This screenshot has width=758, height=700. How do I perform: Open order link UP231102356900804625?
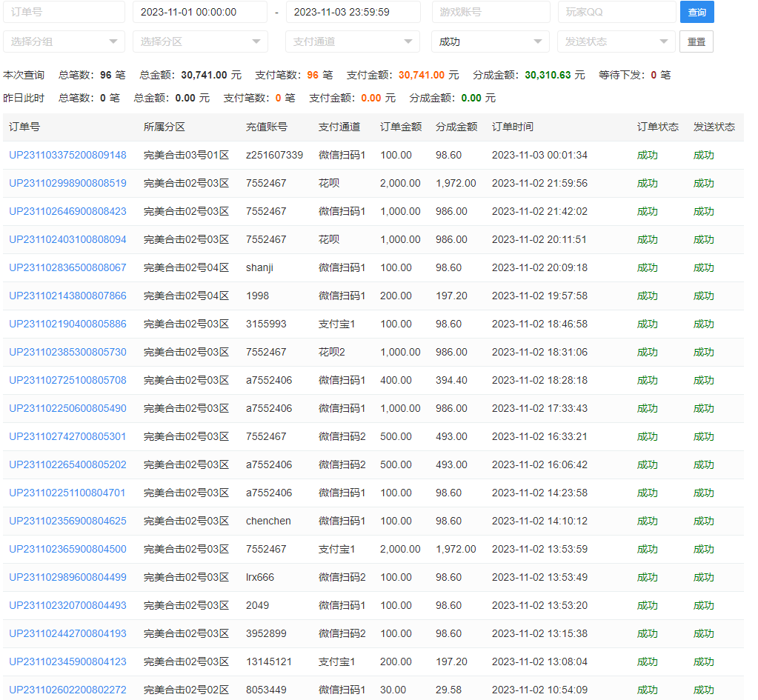point(67,521)
